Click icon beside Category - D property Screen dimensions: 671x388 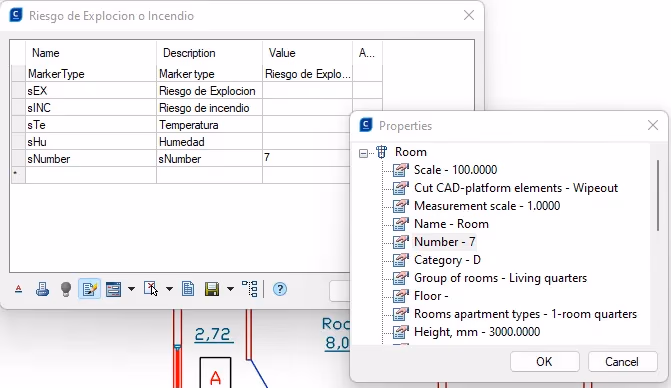401,260
